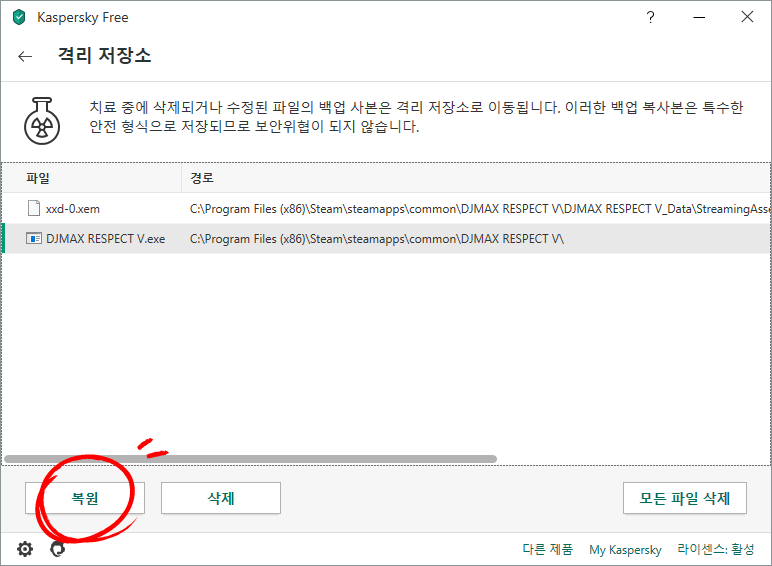Open the 라이센스: 활성 link
The image size is (772, 566).
point(716,549)
